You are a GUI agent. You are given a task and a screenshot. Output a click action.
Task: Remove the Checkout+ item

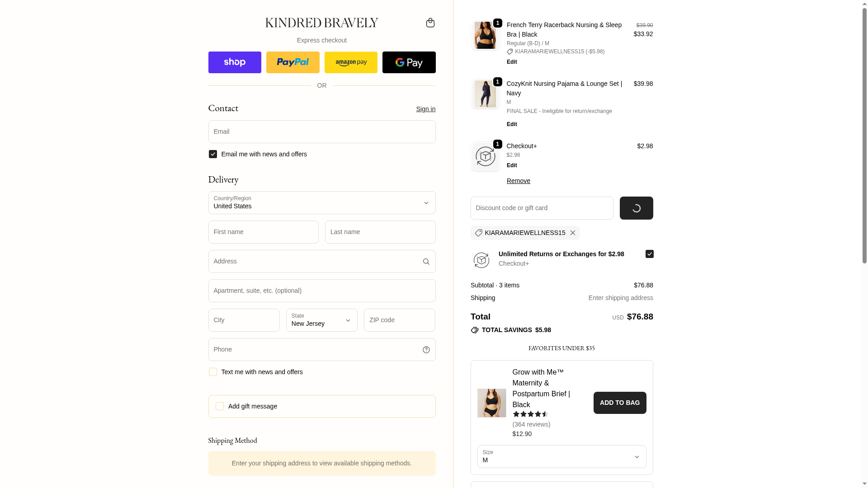518,181
